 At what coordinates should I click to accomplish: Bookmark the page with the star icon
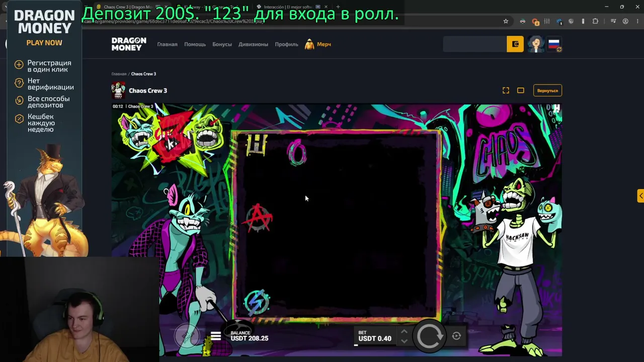(506, 21)
